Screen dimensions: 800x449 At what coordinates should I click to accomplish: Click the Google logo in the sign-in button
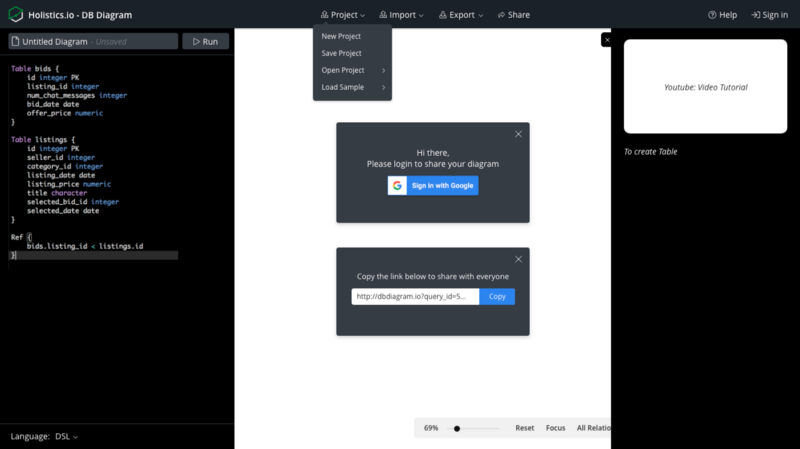tap(397, 186)
